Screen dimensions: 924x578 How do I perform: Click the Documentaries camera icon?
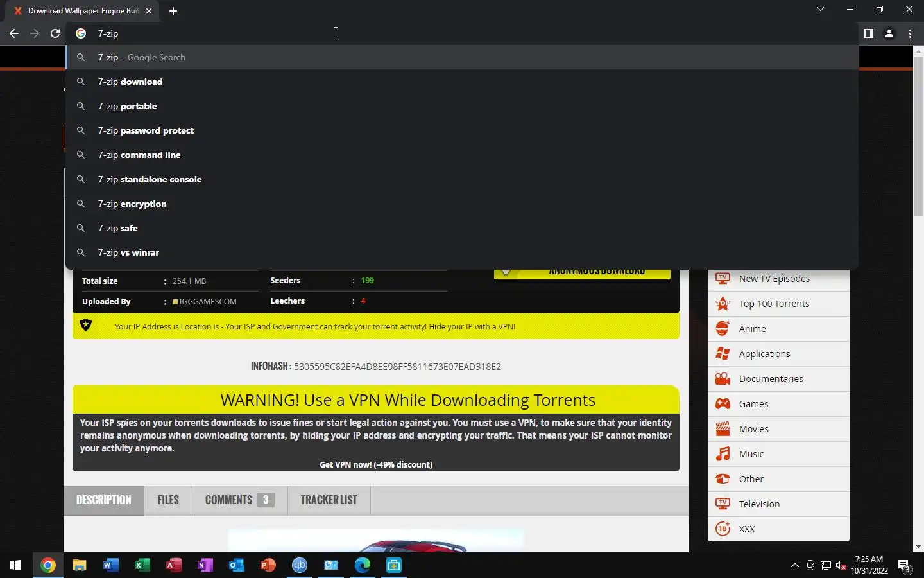[x=723, y=378]
